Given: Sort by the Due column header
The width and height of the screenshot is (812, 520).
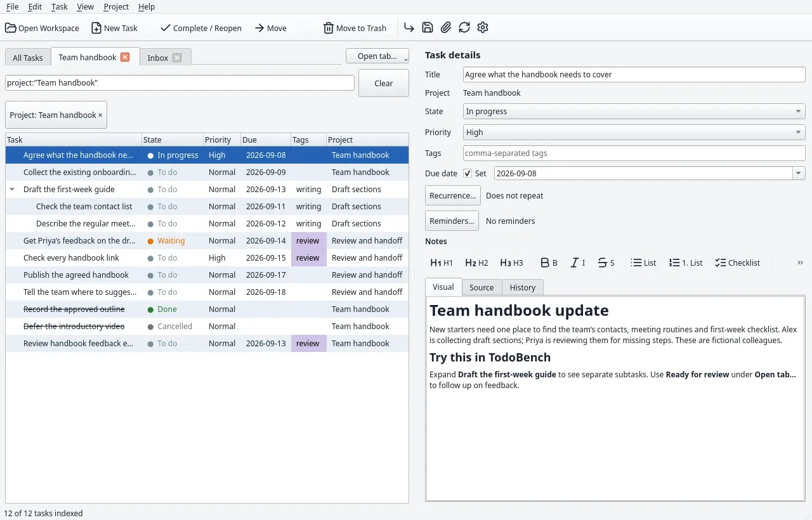Looking at the screenshot, I should click(266, 140).
